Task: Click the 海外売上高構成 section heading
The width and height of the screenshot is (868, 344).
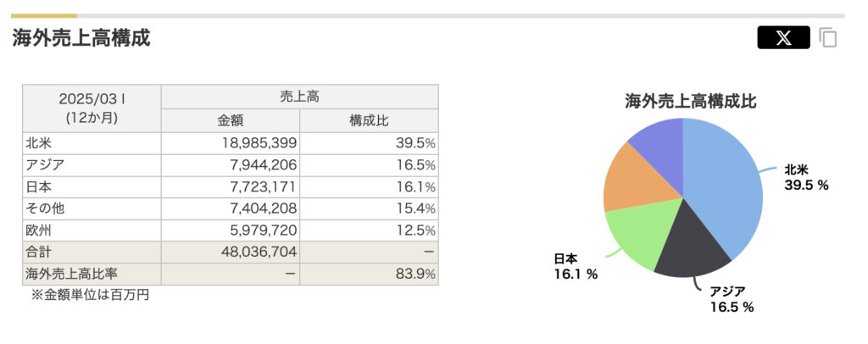Action: click(x=81, y=37)
